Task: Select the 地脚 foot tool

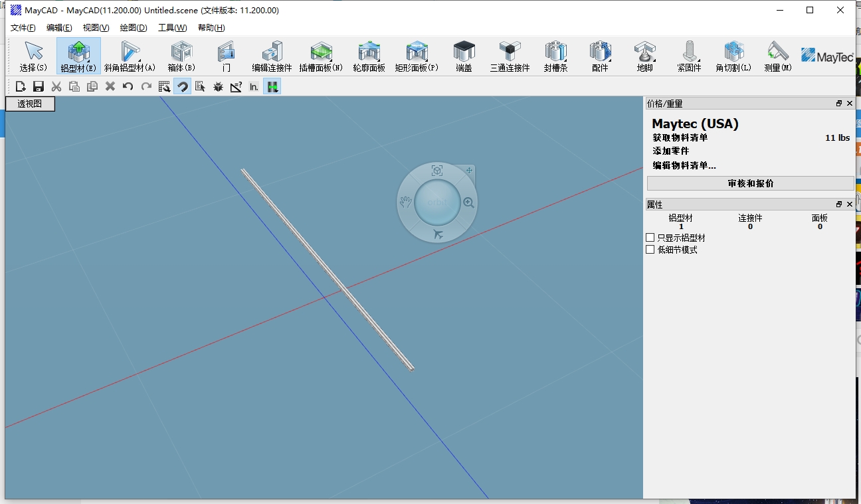Action: 644,55
